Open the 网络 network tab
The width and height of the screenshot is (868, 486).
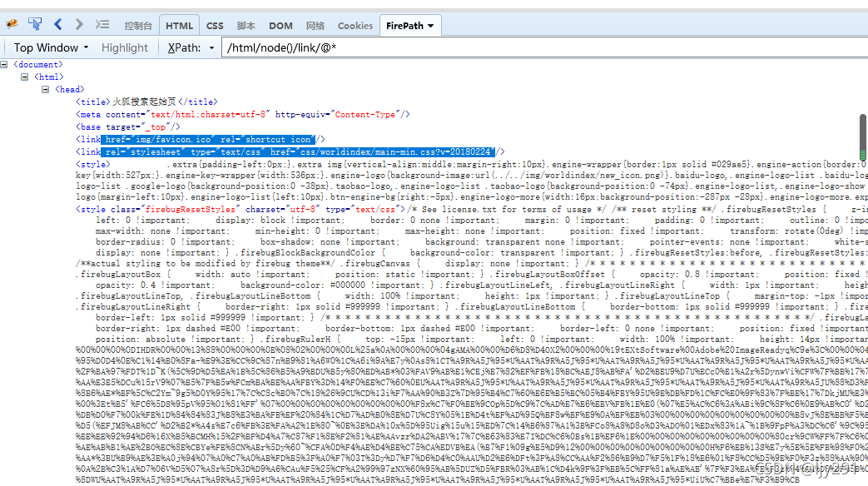315,26
